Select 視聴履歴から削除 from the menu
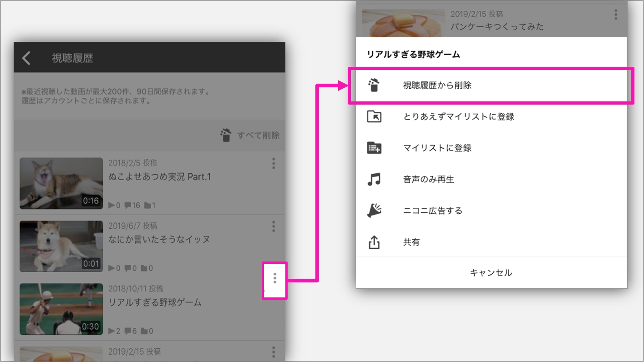The width and height of the screenshot is (644, 362). [437, 85]
